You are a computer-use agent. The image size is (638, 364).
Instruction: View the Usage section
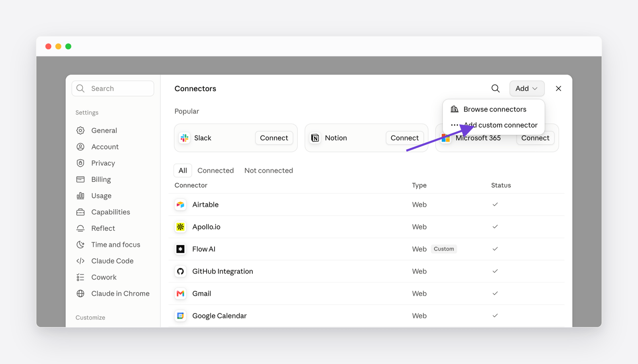[101, 196]
